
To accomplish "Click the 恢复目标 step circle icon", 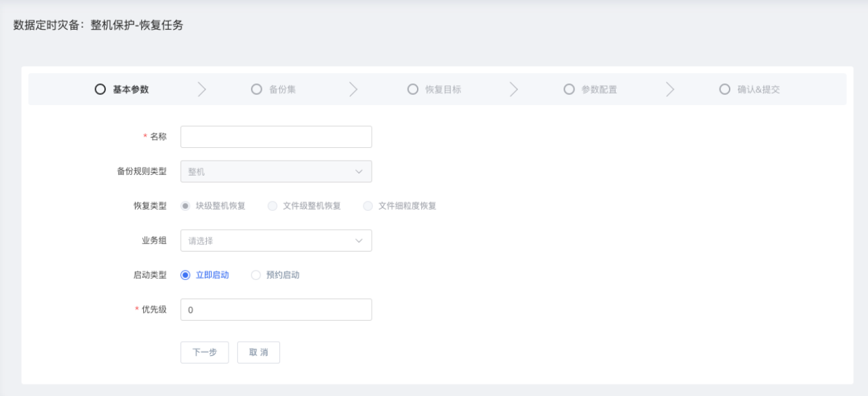I will coord(412,89).
